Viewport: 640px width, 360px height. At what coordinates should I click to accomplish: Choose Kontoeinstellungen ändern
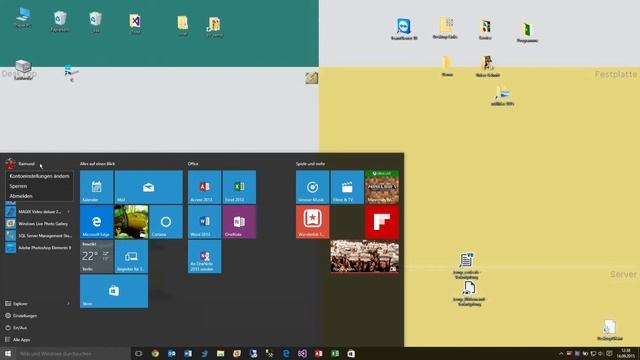pos(39,176)
